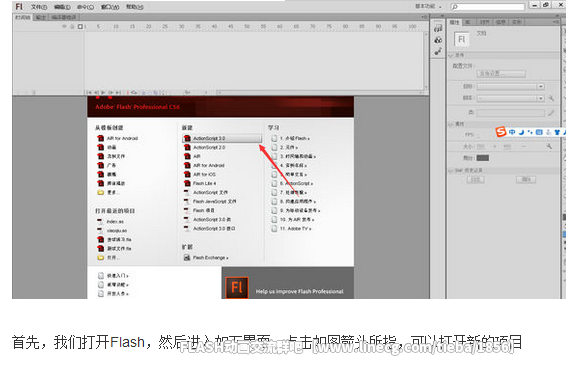Toggle show or hide all layers eye icon
566x366 pixels.
(65, 26)
